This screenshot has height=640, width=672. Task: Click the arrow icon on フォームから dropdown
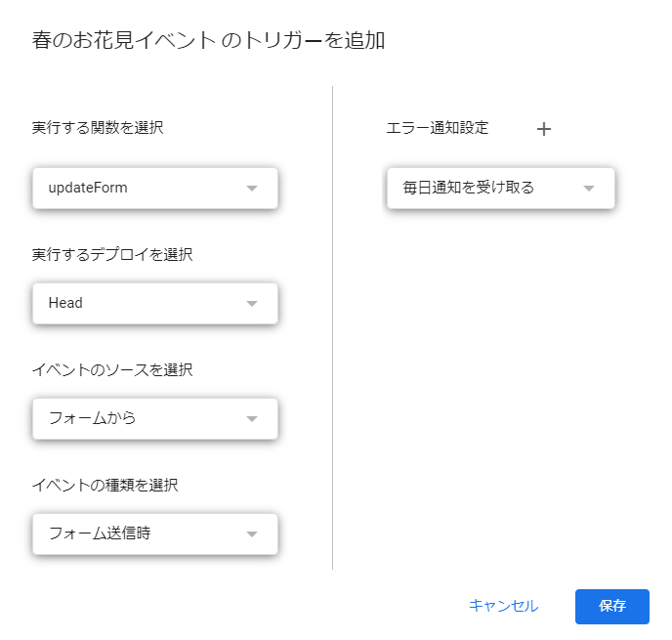click(x=252, y=419)
